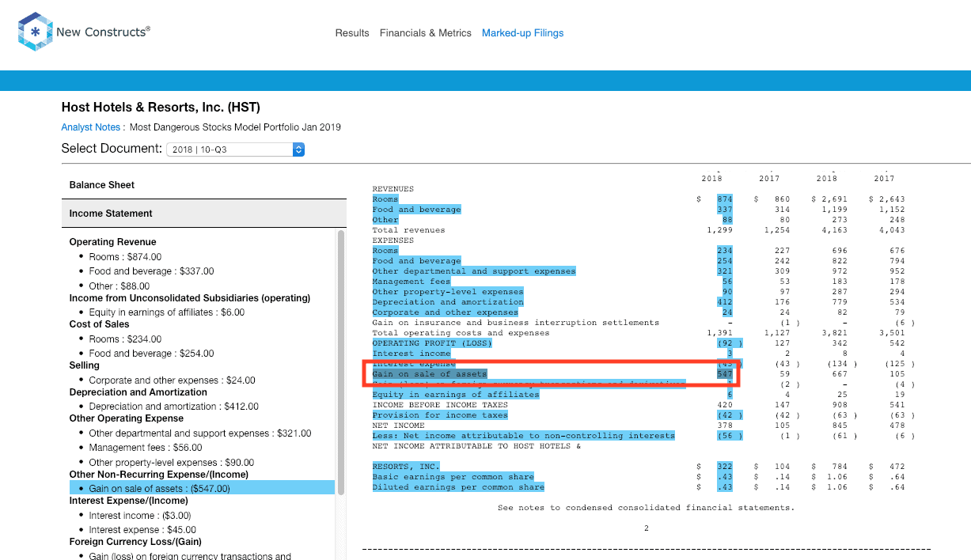Click the highlighted 322 net income value

pos(725,467)
